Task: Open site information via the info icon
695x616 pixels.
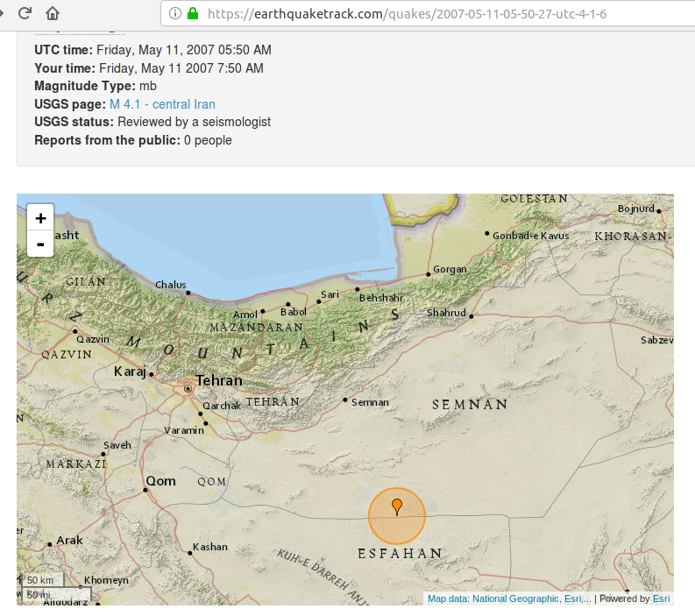Action: [174, 14]
